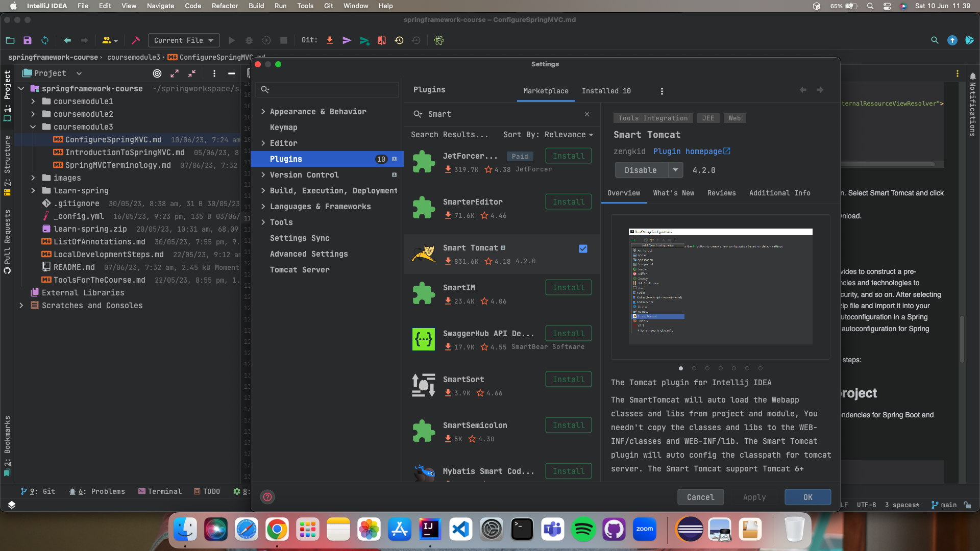Open the What's New tab
The height and width of the screenshot is (551, 980).
click(674, 193)
